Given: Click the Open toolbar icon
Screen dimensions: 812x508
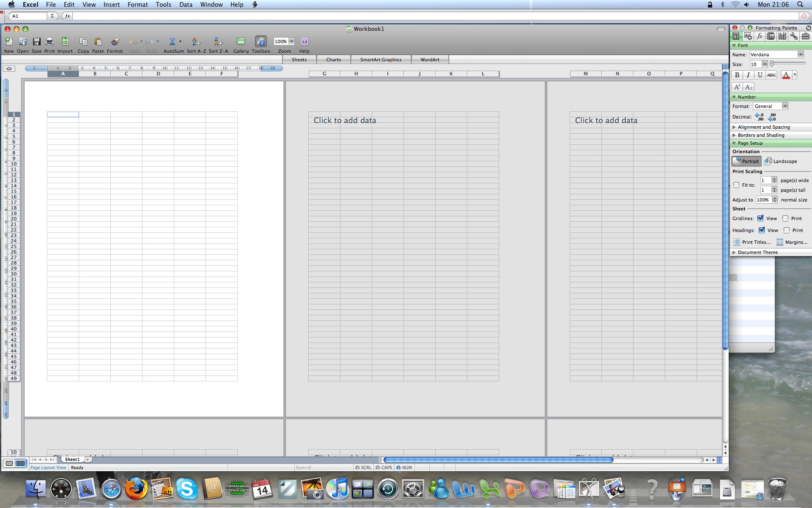Looking at the screenshot, I should [x=23, y=41].
